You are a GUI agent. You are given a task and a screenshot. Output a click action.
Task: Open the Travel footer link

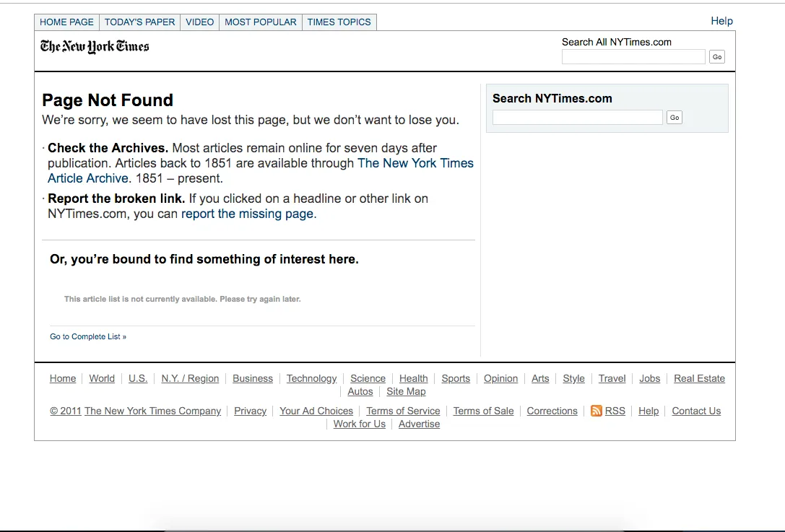(x=612, y=378)
